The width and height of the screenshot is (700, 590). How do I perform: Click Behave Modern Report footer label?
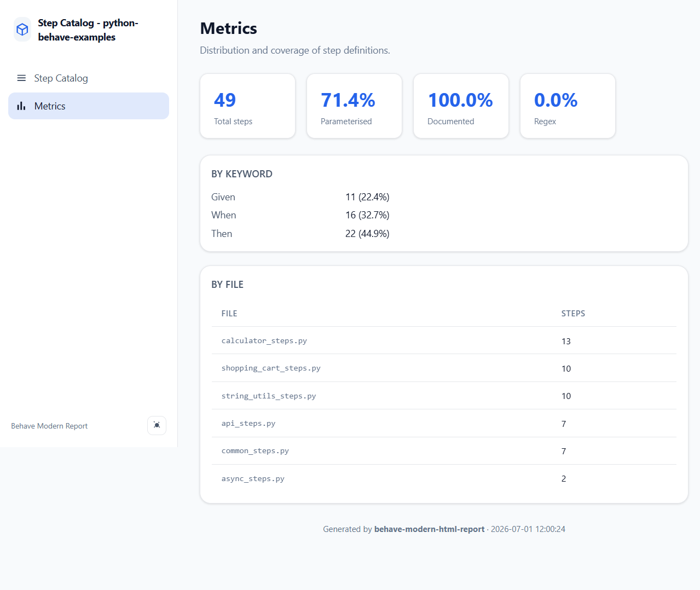(49, 426)
